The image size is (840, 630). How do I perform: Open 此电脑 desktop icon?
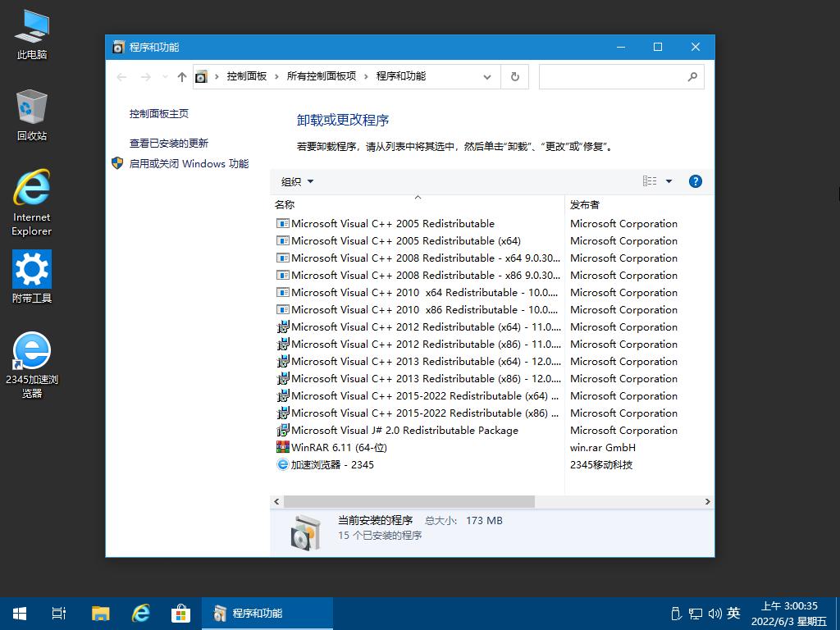[32, 34]
